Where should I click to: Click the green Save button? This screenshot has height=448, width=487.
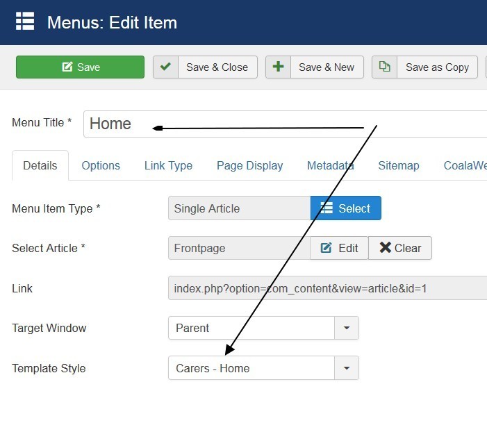coord(80,67)
